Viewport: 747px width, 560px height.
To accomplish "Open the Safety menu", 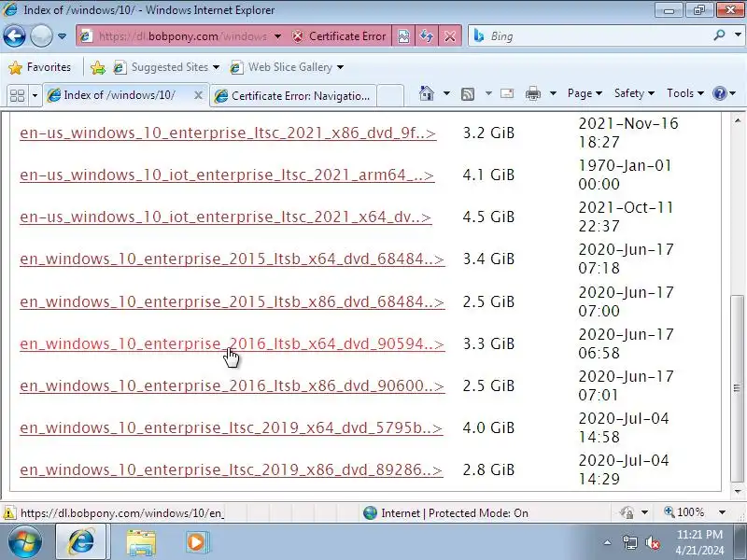I will (x=634, y=93).
